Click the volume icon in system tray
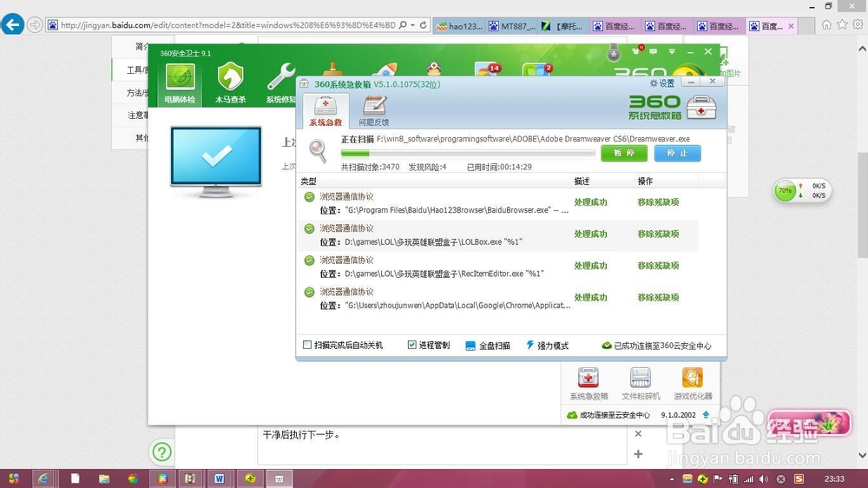 (x=764, y=479)
